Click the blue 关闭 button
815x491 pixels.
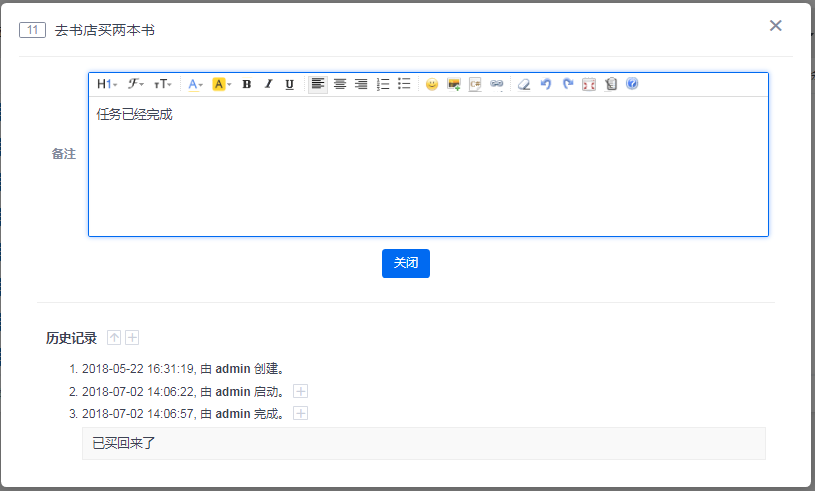pyautogui.click(x=406, y=263)
